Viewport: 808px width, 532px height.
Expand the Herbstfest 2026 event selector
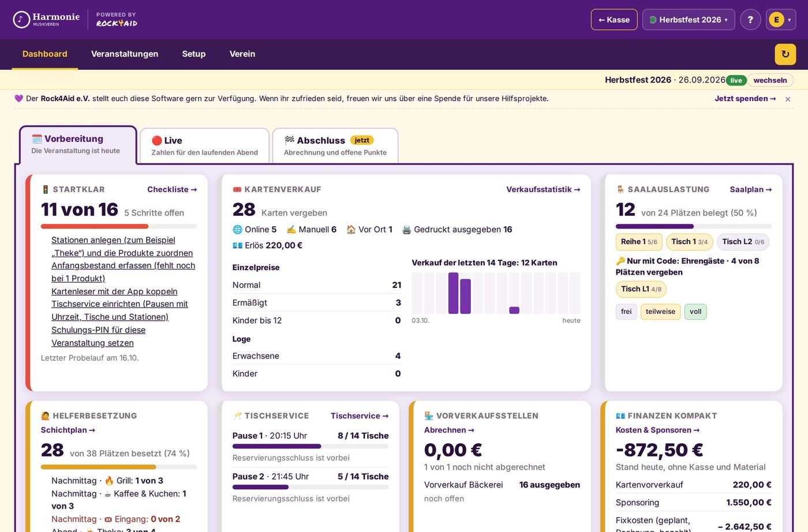[689, 20]
